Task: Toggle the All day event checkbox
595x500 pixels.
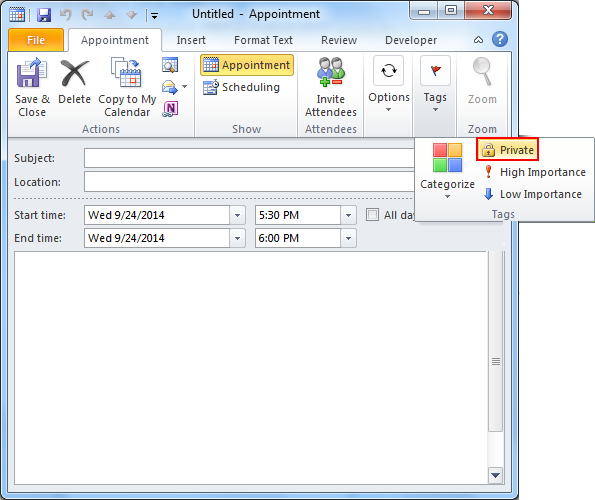Action: [372, 215]
